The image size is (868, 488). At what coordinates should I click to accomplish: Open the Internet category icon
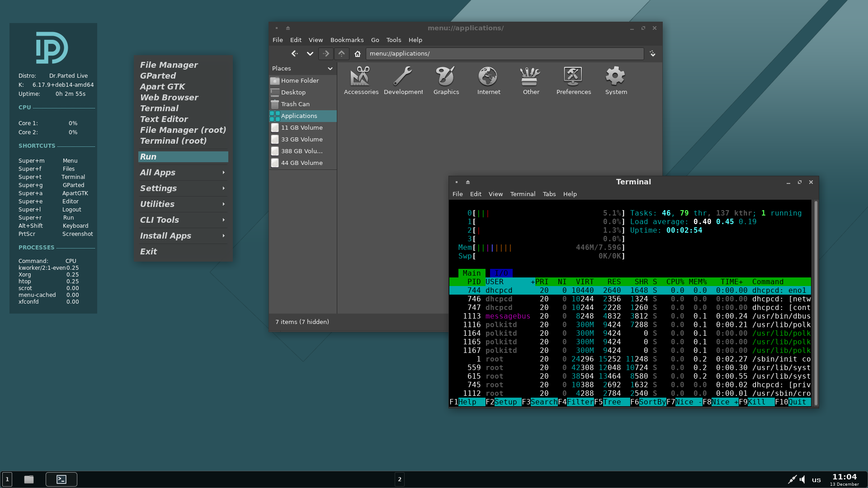coord(488,77)
